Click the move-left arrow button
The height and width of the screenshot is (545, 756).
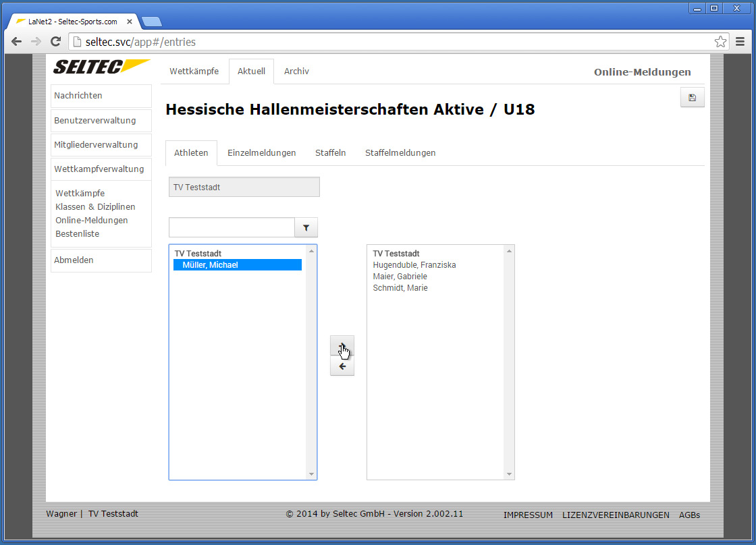click(342, 366)
